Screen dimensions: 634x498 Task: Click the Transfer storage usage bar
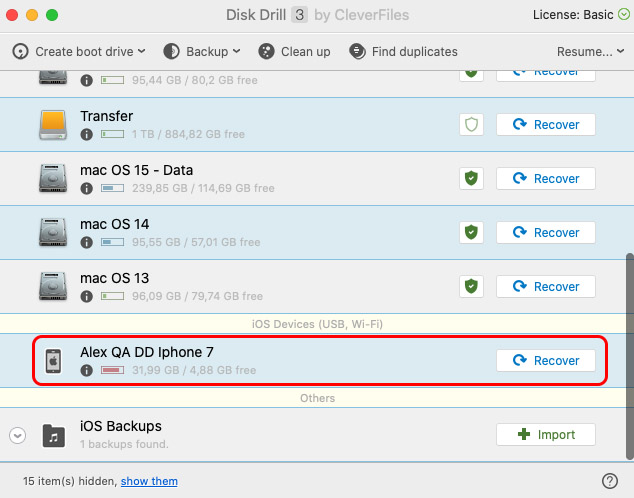point(112,134)
